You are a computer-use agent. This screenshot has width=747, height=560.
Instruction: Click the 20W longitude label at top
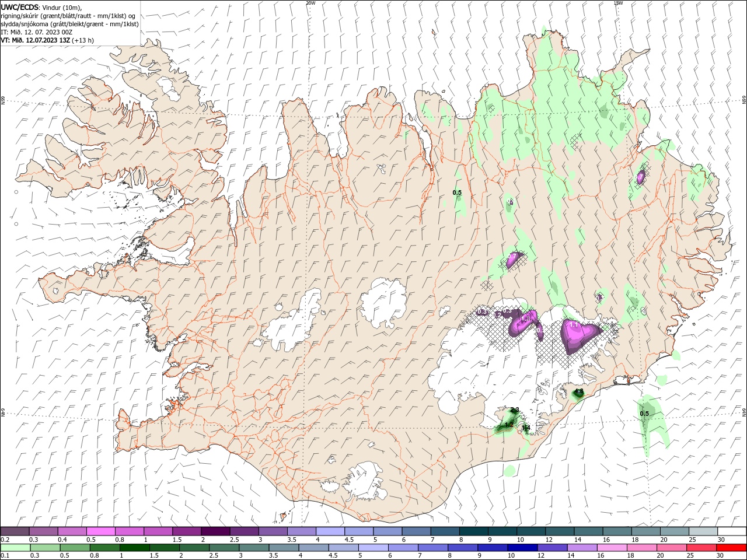click(x=310, y=3)
